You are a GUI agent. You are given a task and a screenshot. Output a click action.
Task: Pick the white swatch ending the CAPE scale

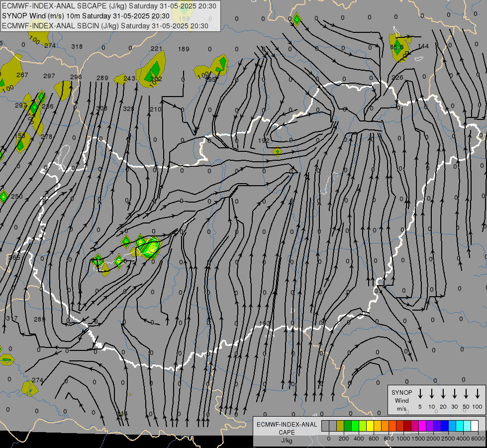pos(474,426)
